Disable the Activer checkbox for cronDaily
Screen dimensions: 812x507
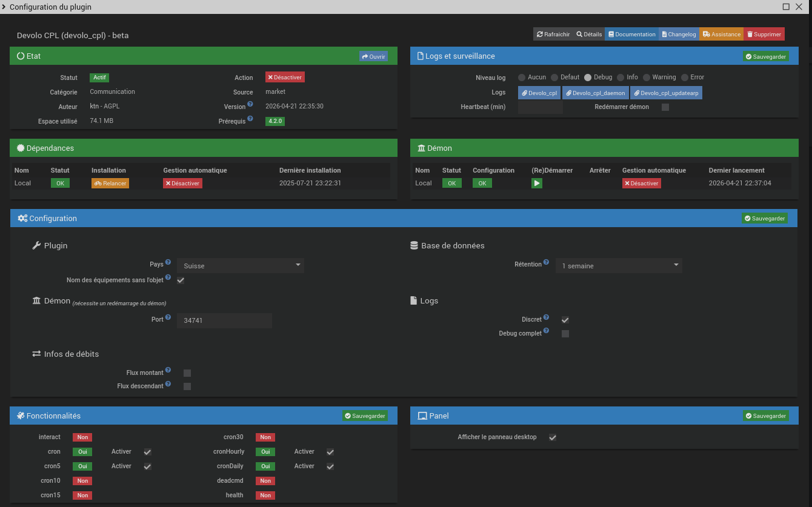point(330,466)
